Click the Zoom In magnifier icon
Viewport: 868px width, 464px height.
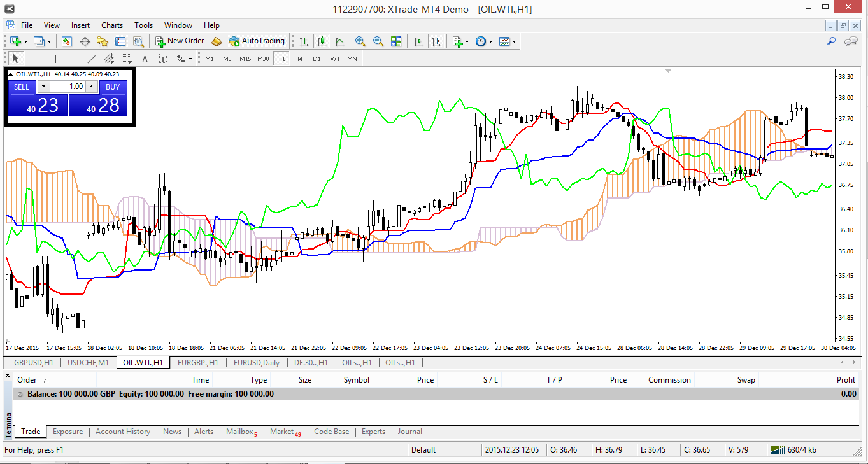click(x=360, y=41)
